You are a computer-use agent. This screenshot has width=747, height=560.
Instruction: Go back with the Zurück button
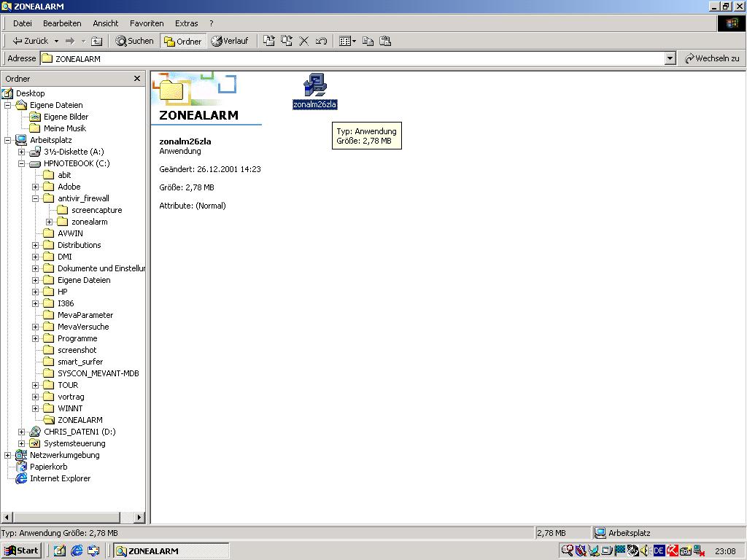coord(31,41)
